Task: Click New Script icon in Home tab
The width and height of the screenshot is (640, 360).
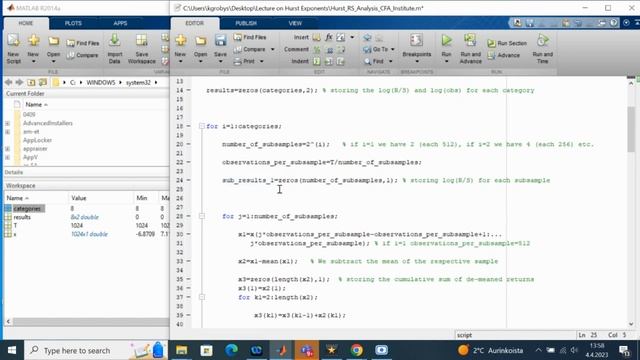Action: pyautogui.click(x=13, y=40)
